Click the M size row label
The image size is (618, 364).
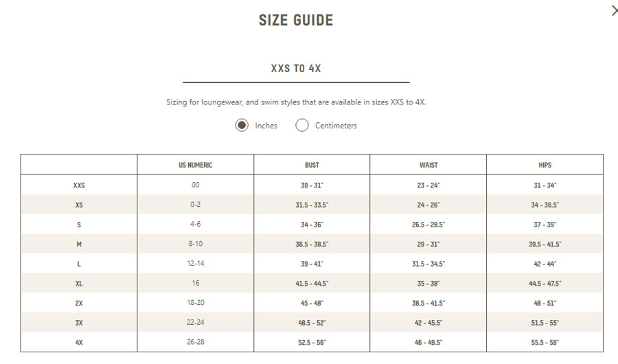79,244
